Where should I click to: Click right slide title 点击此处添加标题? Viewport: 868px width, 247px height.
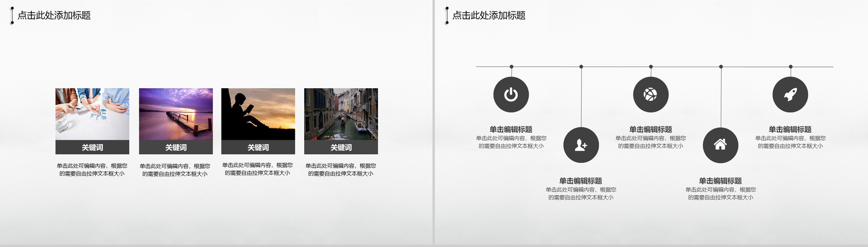tap(489, 16)
